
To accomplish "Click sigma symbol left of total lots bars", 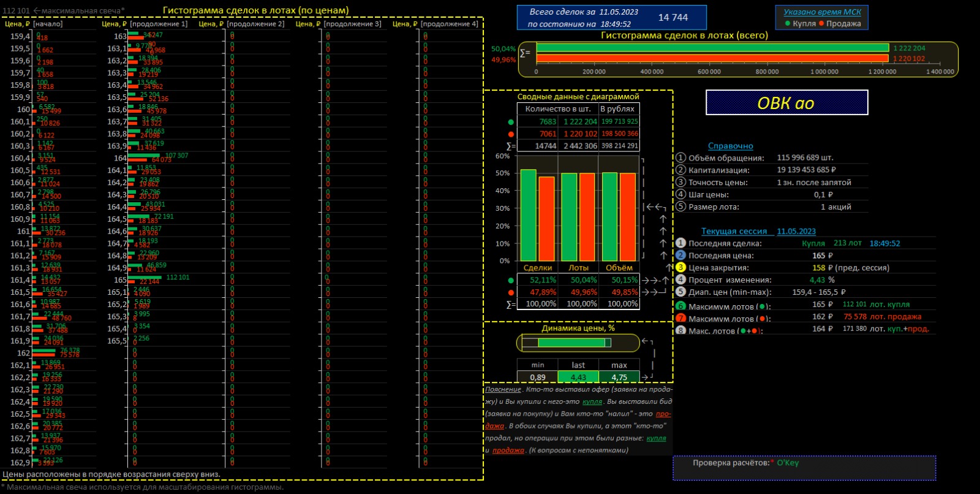I will click(x=525, y=53).
